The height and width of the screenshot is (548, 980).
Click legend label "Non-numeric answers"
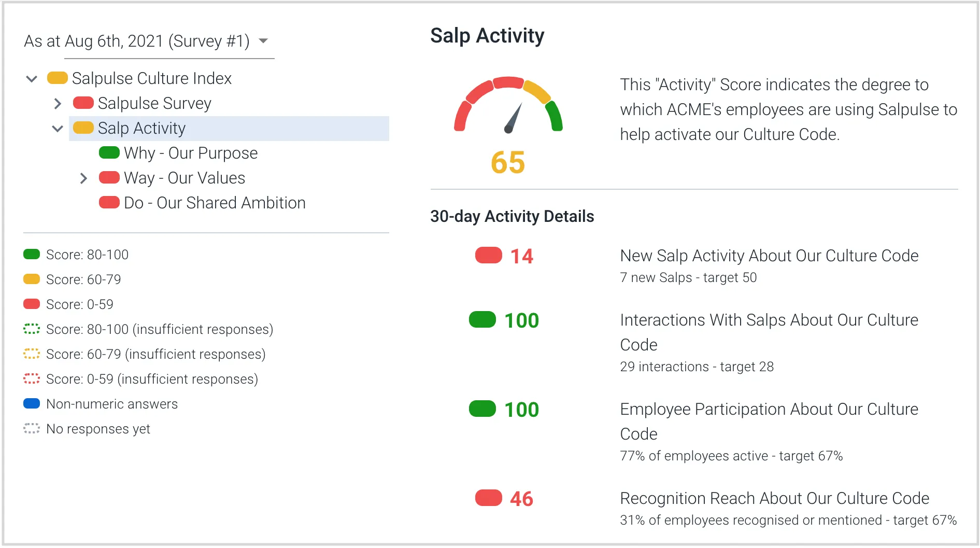pyautogui.click(x=112, y=404)
